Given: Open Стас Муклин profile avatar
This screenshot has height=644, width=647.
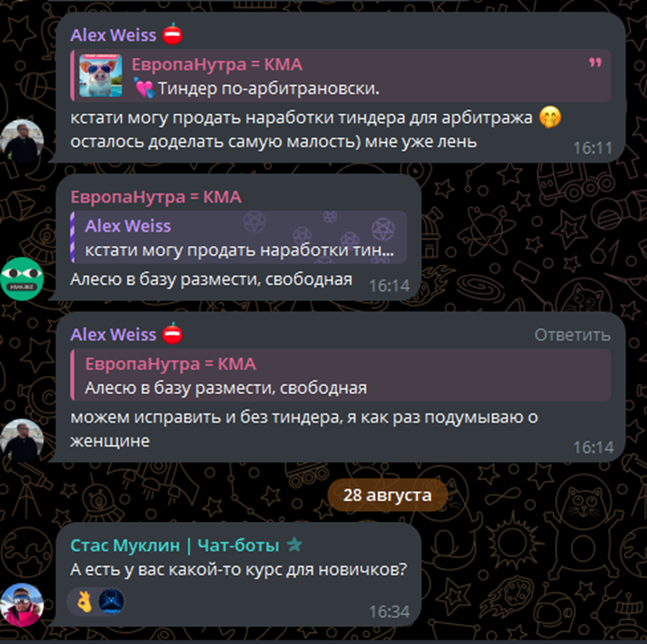Looking at the screenshot, I should (x=22, y=605).
